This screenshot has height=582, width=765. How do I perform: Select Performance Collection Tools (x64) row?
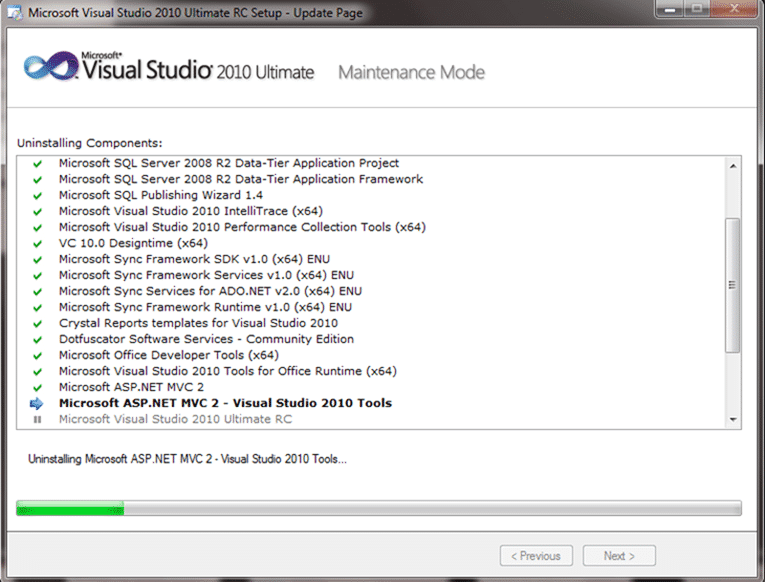pos(242,227)
